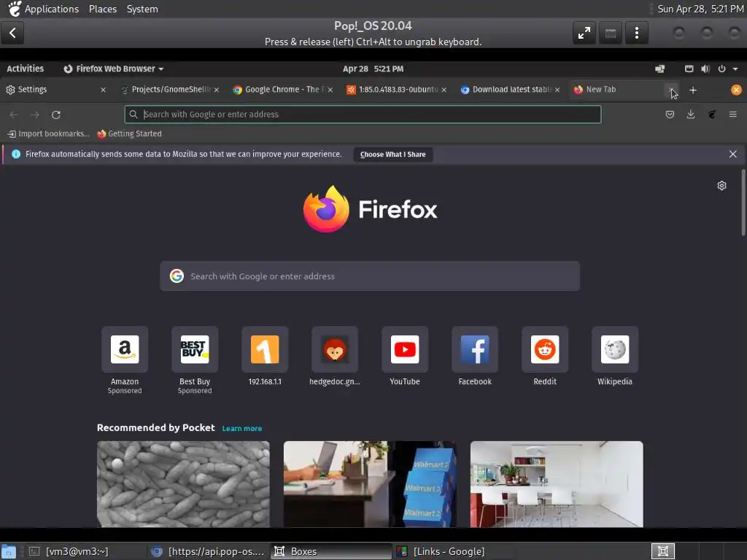Open the Places menu
Viewport: 747px width, 560px height.
[x=103, y=9]
